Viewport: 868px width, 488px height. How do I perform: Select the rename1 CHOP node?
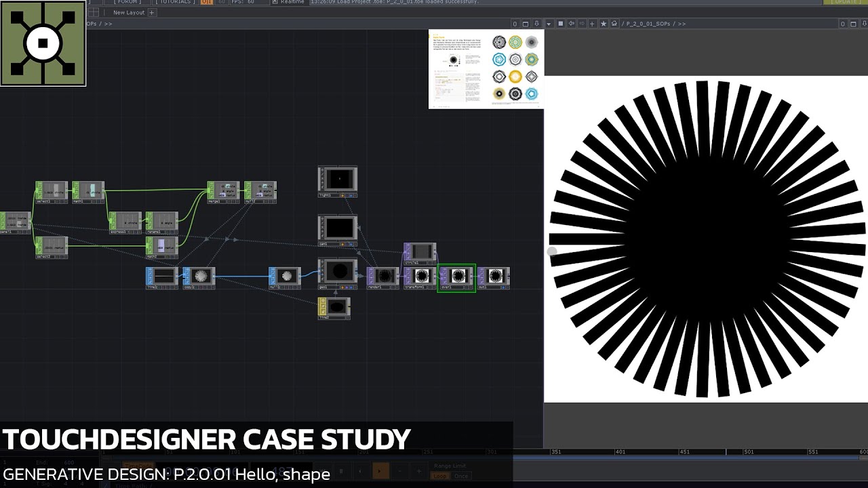162,222
